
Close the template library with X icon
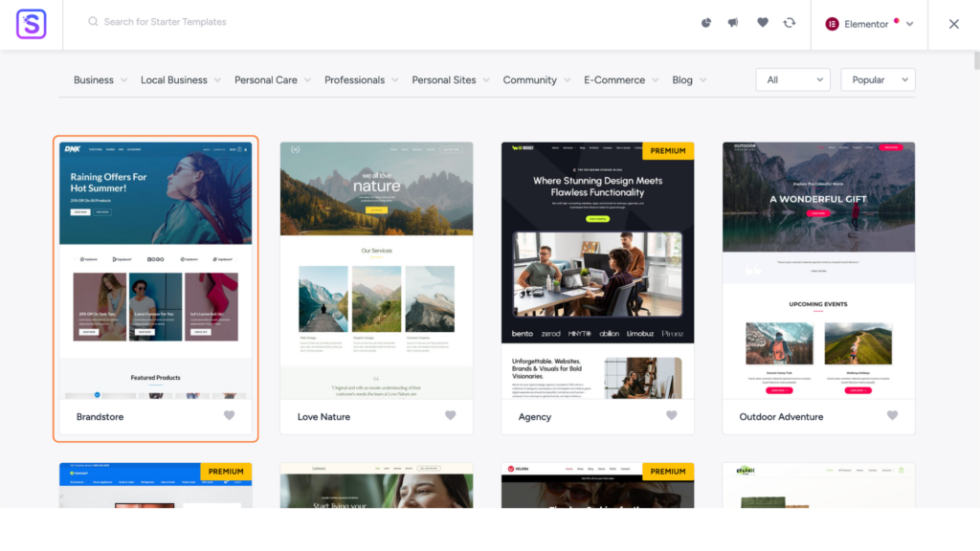click(x=953, y=24)
